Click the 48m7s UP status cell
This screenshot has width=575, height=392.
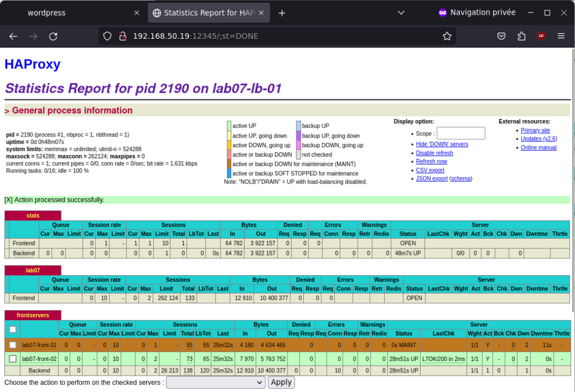(x=408, y=253)
